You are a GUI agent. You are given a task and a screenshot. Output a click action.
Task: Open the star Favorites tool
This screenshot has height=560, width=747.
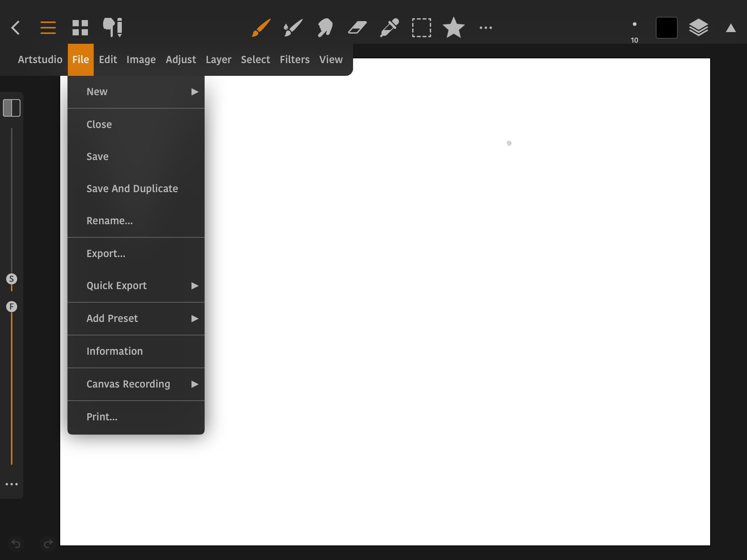[x=453, y=28]
